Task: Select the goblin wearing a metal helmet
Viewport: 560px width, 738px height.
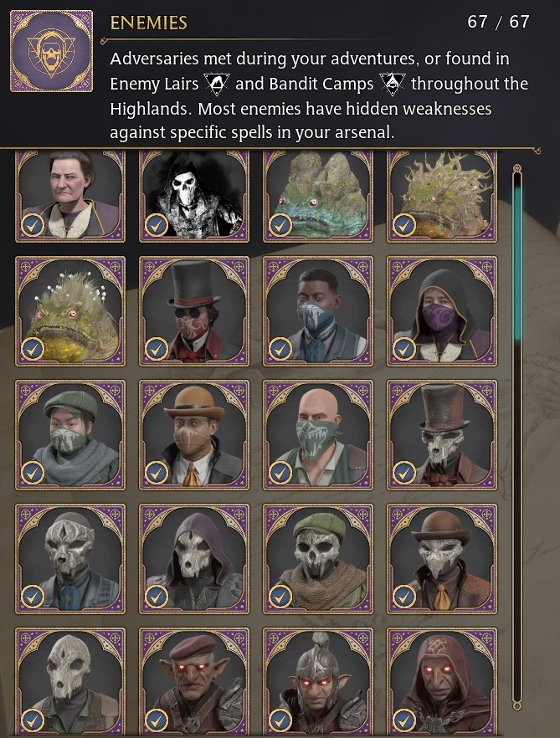Action: coord(318,681)
